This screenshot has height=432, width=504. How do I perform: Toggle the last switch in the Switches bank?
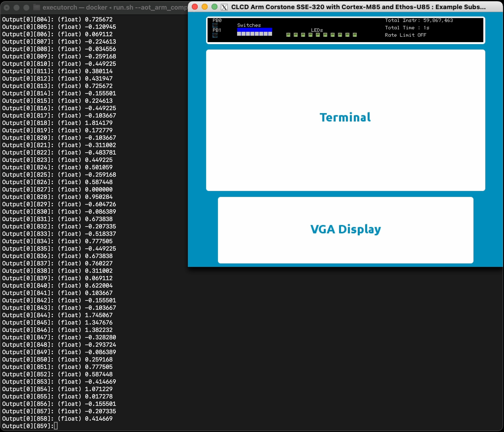click(270, 33)
